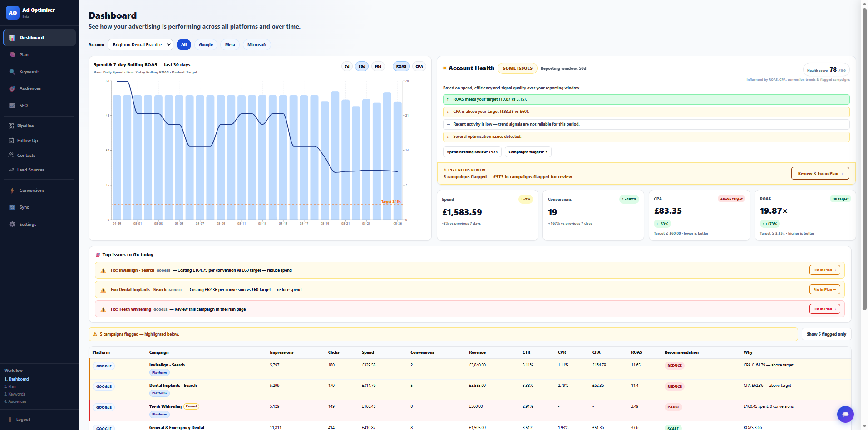868x430 pixels.
Task: Open the Brighton Dental Practice account dropdown
Action: pos(140,45)
